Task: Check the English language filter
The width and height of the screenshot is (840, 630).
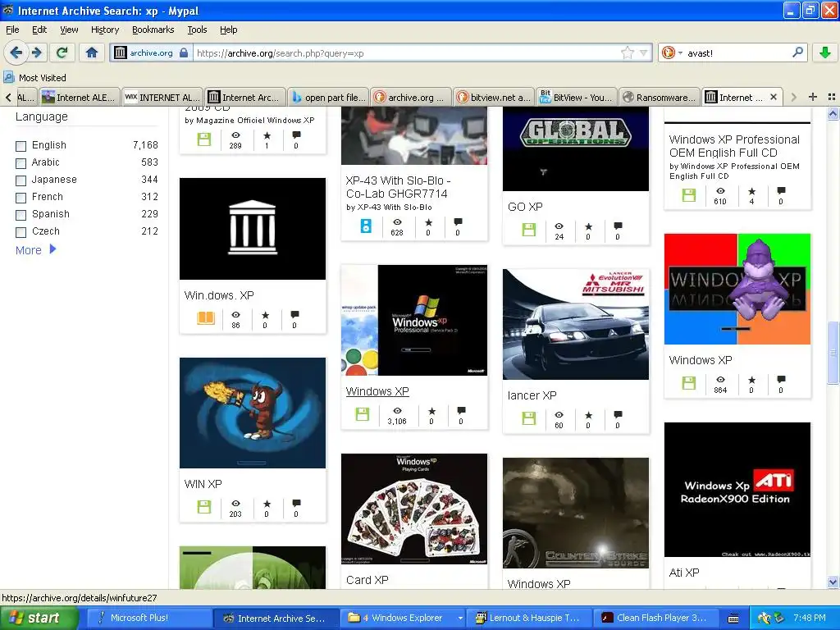Action: coord(21,146)
